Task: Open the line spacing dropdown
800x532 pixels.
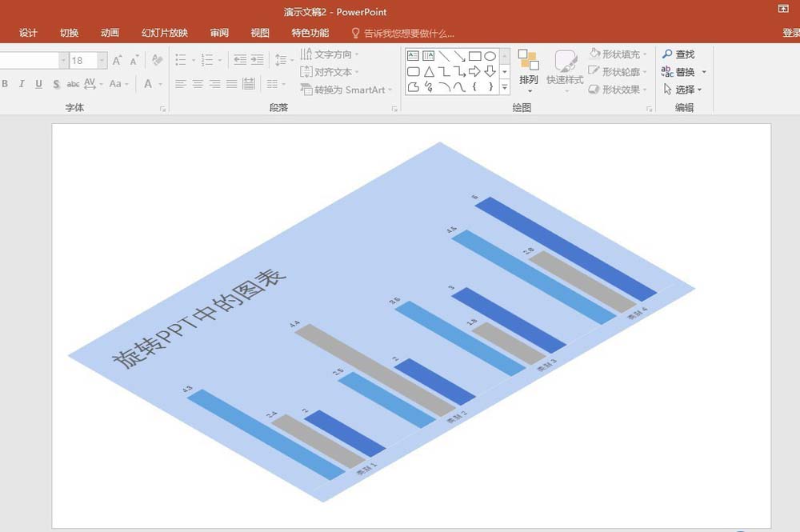Action: pyautogui.click(x=284, y=60)
